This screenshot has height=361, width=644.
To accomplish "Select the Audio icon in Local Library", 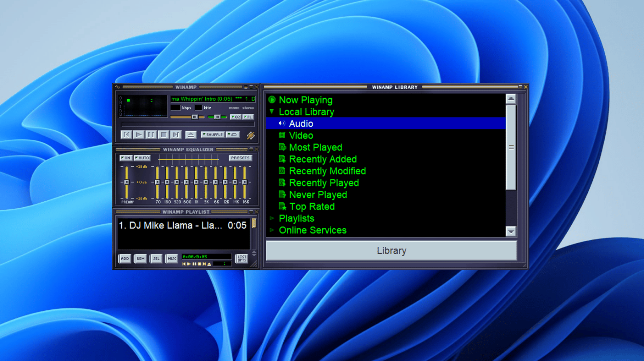I will [282, 123].
